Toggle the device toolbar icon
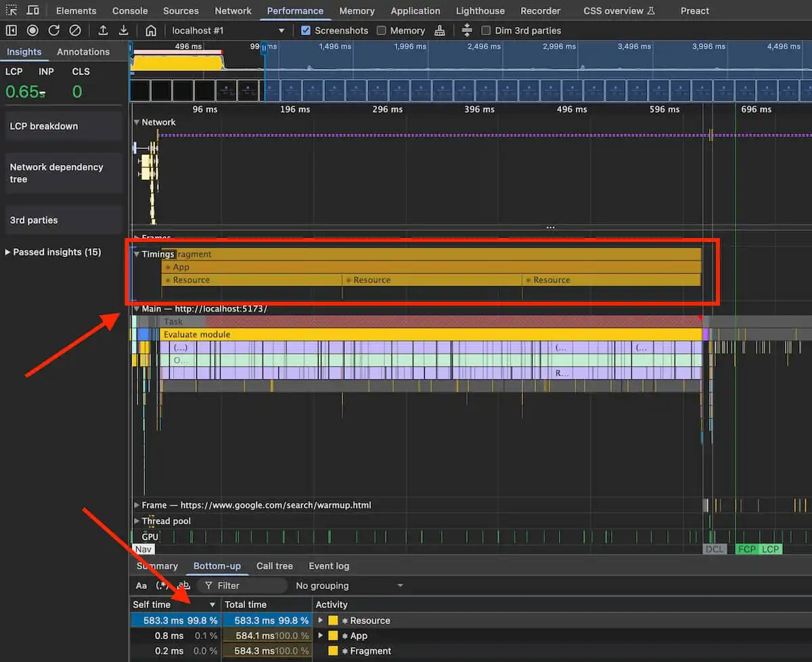Image resolution: width=812 pixels, height=662 pixels. pyautogui.click(x=32, y=11)
